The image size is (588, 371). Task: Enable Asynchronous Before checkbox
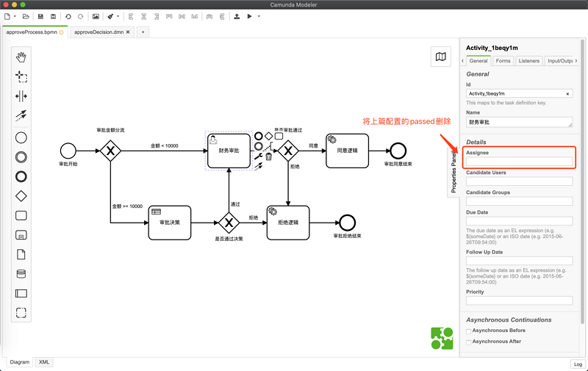coord(469,331)
